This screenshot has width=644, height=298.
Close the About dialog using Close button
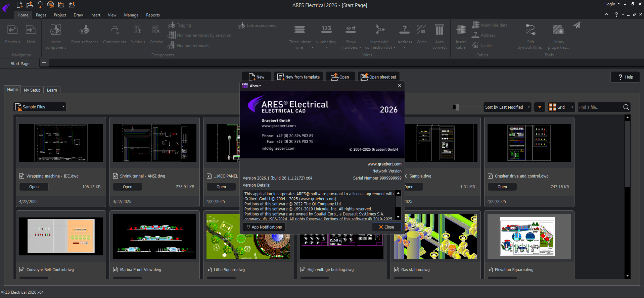click(386, 227)
